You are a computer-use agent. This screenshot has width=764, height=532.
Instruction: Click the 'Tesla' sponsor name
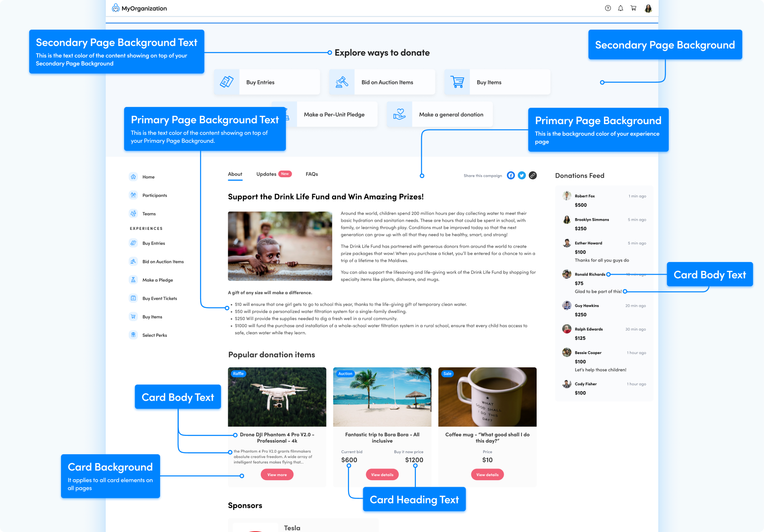[x=292, y=528]
